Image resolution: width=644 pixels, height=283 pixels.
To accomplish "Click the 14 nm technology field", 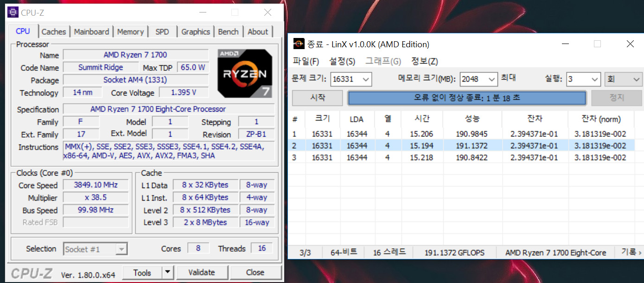I will pos(83,93).
